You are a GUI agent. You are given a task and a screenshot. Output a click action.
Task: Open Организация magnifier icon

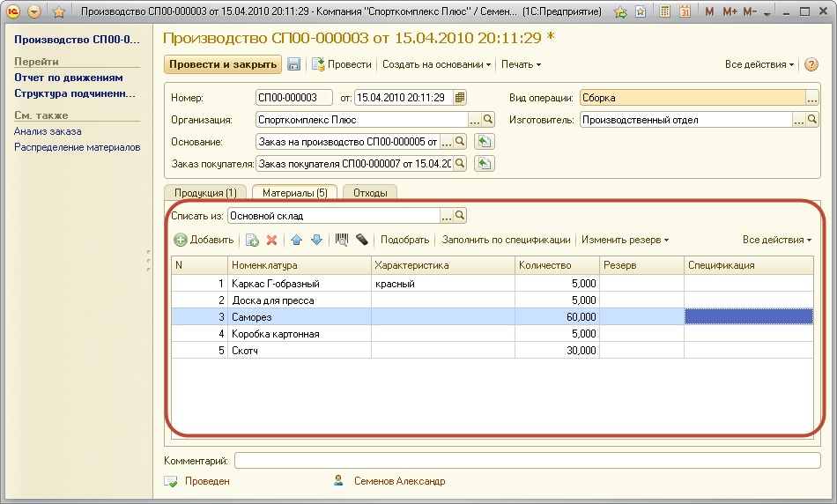[x=488, y=120]
